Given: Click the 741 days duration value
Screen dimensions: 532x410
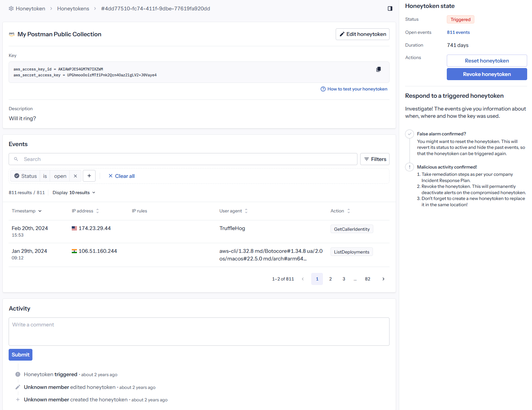Looking at the screenshot, I should [x=457, y=45].
